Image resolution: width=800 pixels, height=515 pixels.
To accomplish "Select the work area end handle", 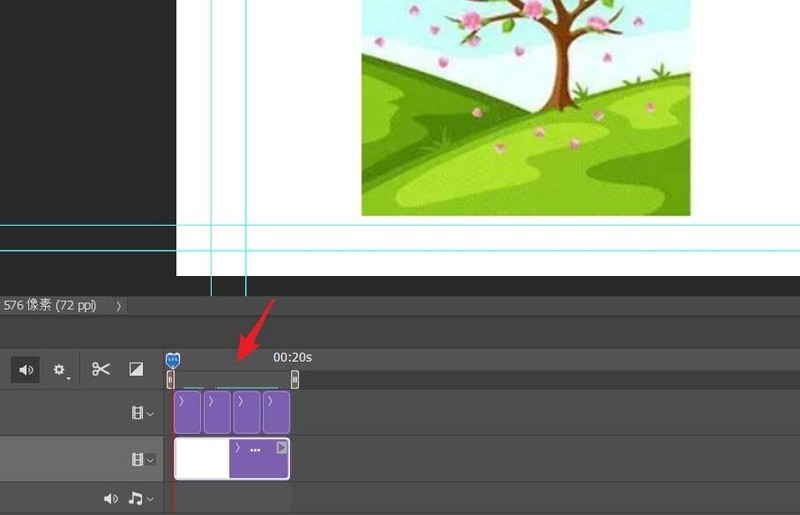I will pos(295,379).
